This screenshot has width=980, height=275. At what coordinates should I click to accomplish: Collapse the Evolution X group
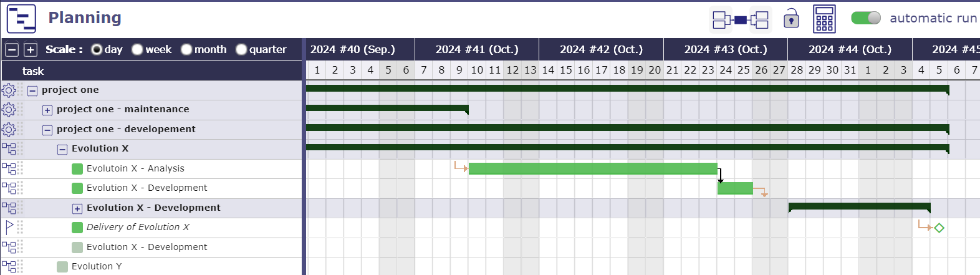pos(62,150)
